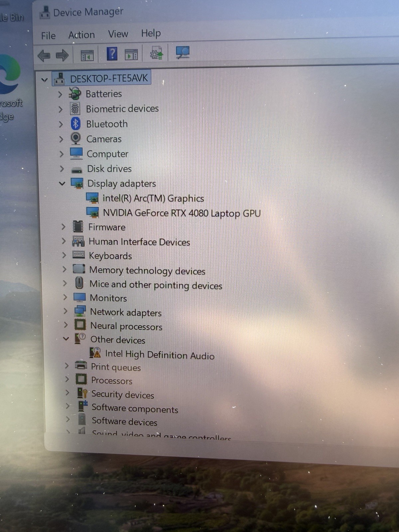Expand the Mice and other pointing devices category
Screen dimensions: 399x532
(x=65, y=283)
